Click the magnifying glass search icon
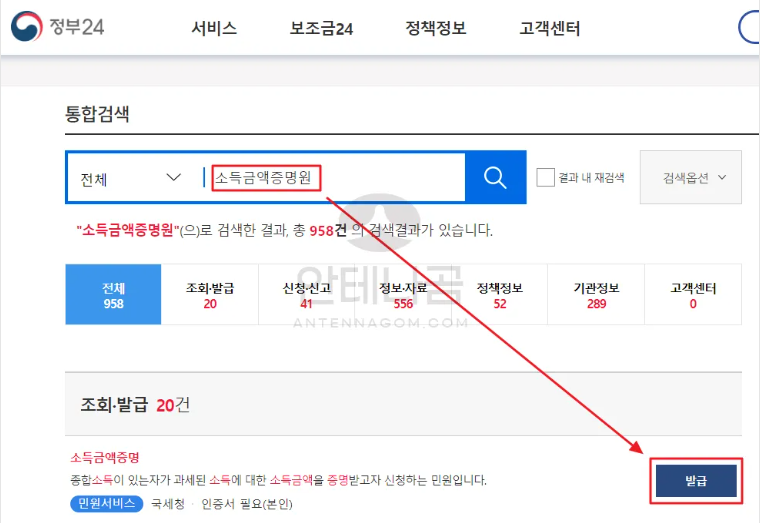762x523 pixels. click(x=495, y=178)
